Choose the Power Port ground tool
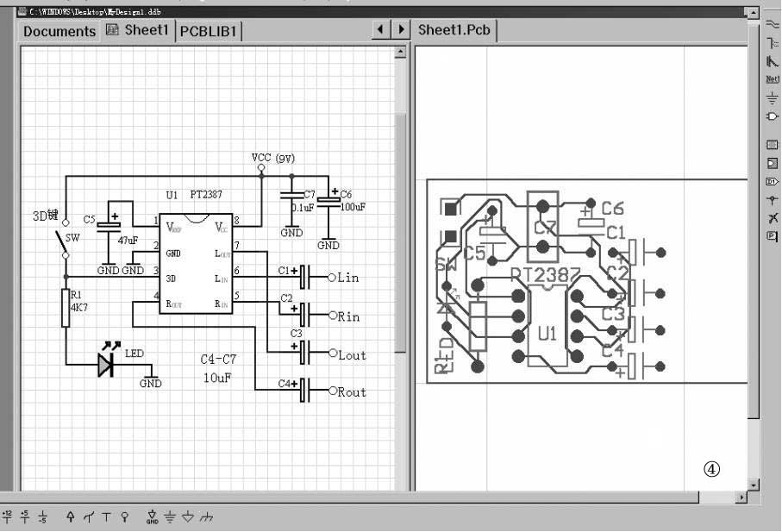 click(x=773, y=98)
